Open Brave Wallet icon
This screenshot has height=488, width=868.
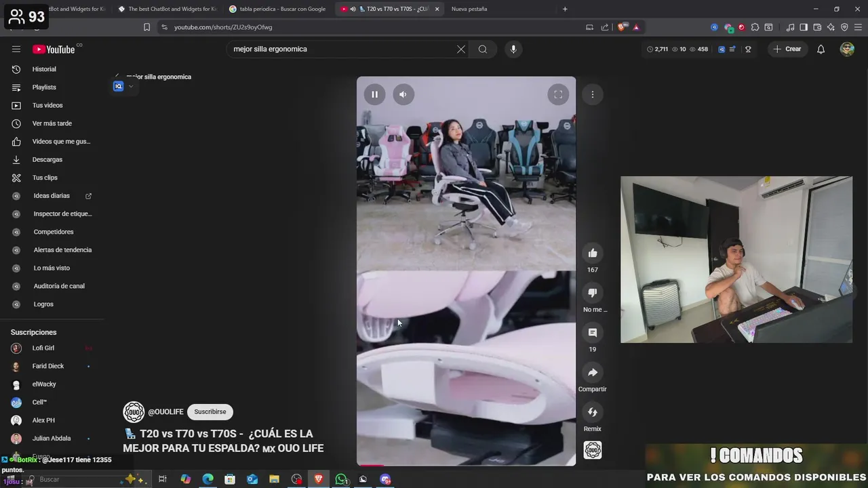817,27
